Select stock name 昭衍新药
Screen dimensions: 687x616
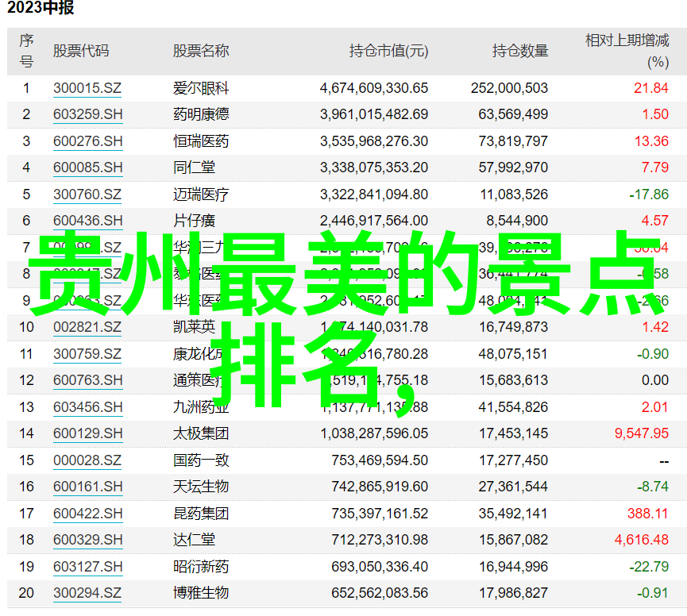click(201, 567)
